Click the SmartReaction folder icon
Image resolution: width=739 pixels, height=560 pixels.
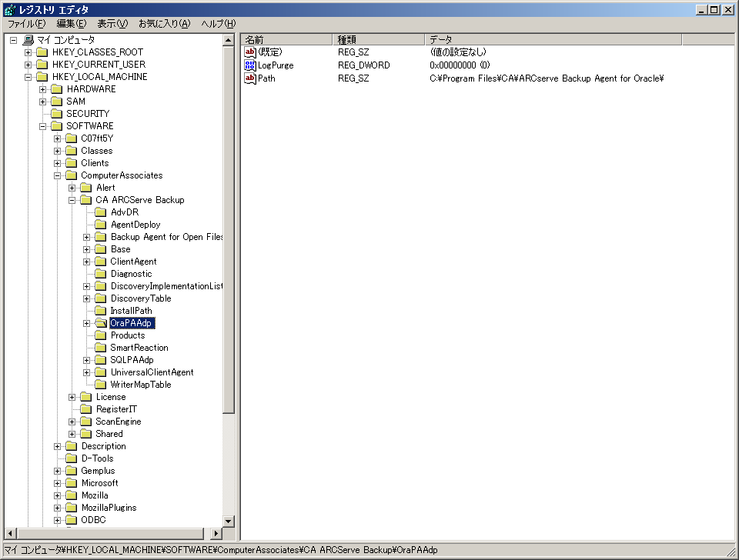pyautogui.click(x=101, y=348)
